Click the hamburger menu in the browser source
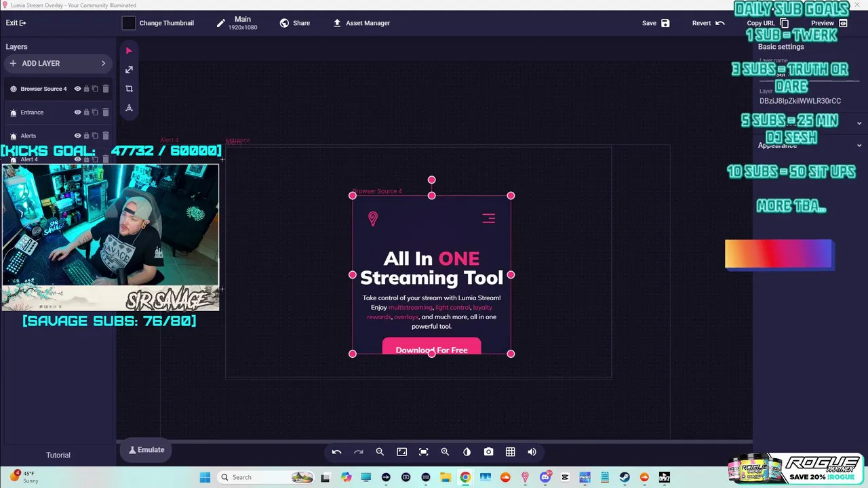This screenshot has width=868, height=488. 488,218
